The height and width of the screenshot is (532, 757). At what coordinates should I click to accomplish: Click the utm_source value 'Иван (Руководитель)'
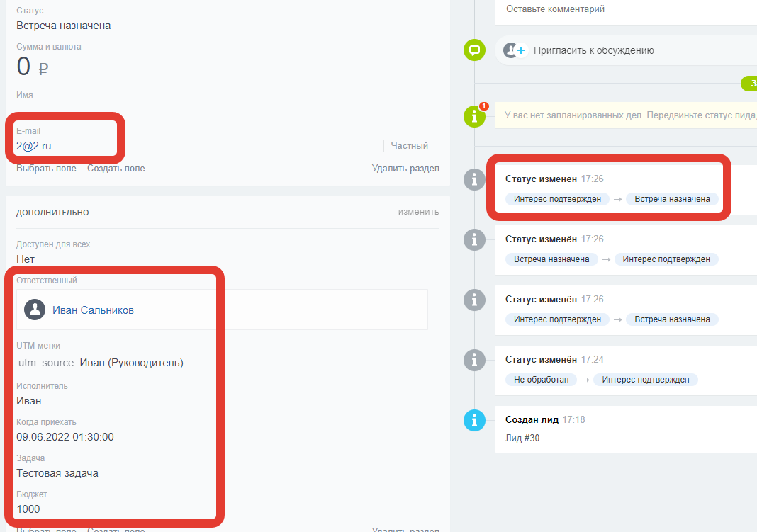[x=131, y=363]
